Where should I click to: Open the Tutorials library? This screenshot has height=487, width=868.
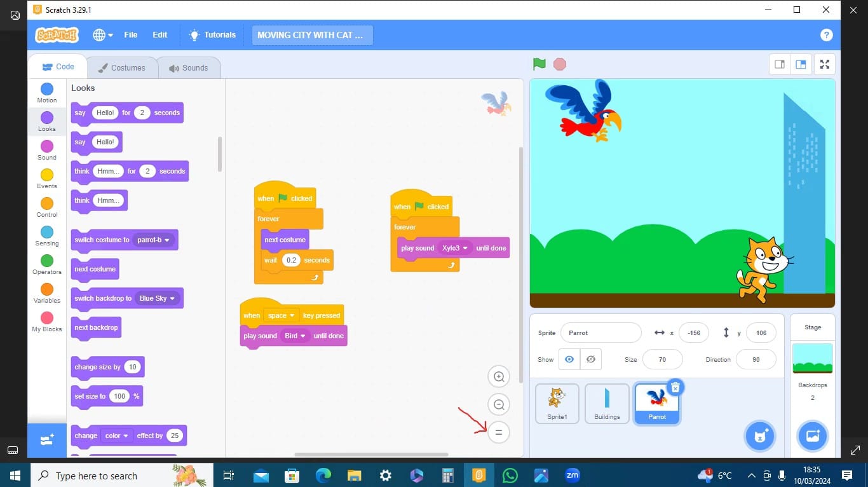click(x=212, y=35)
